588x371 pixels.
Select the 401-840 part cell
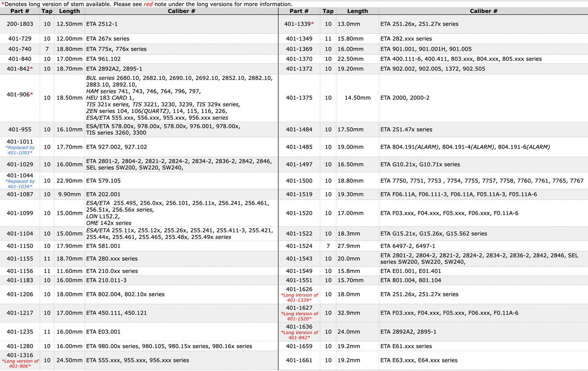click(20, 59)
